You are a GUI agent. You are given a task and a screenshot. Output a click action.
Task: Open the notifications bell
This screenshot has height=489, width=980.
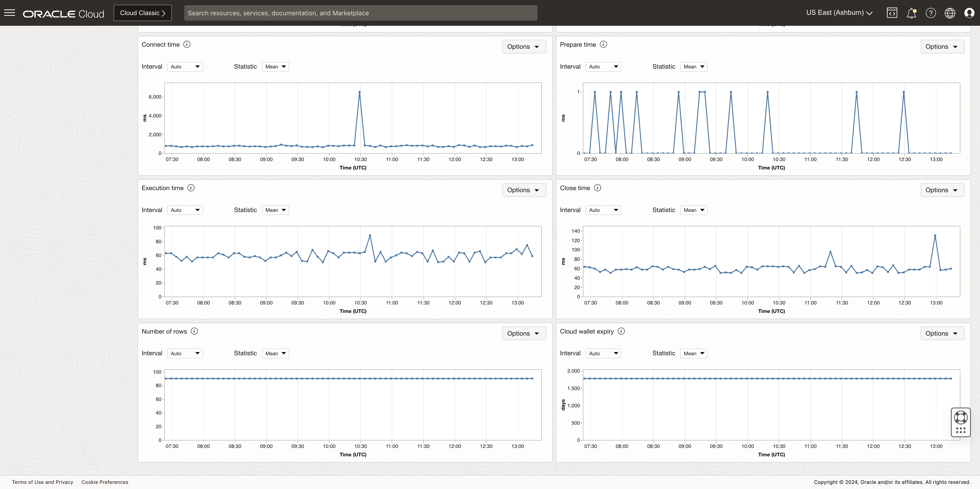(911, 13)
